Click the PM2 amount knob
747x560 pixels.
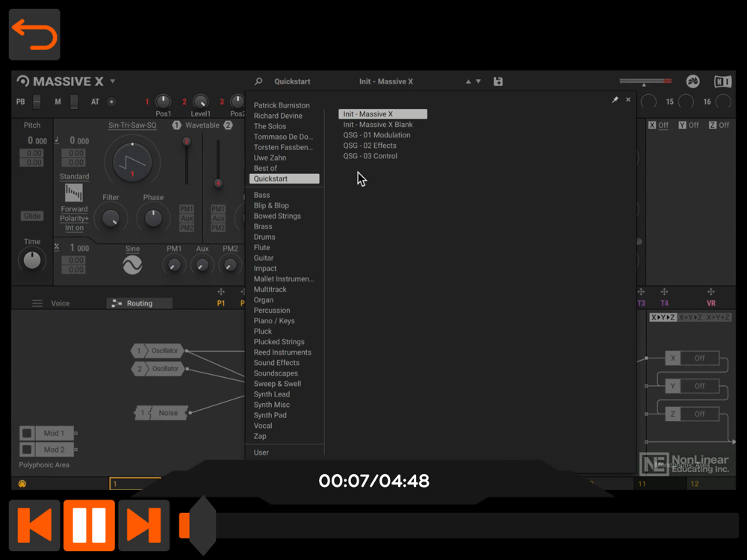click(x=230, y=265)
